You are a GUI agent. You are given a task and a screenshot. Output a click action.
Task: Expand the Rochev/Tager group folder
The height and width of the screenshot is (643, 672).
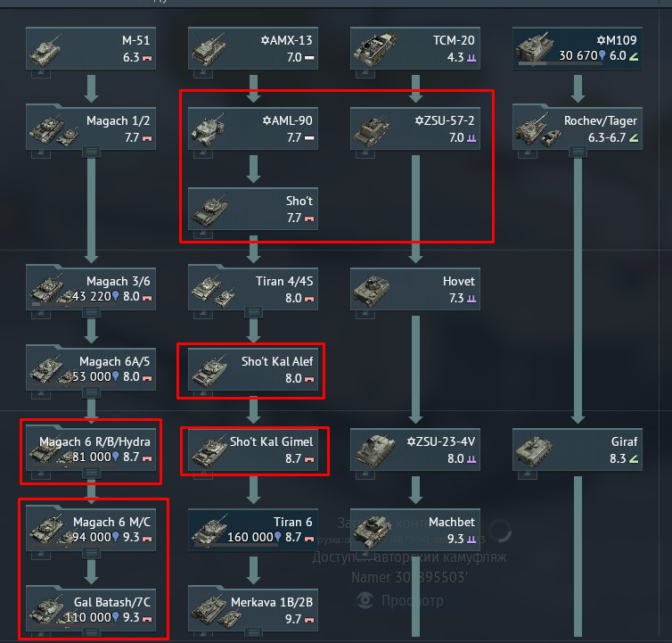point(578,152)
